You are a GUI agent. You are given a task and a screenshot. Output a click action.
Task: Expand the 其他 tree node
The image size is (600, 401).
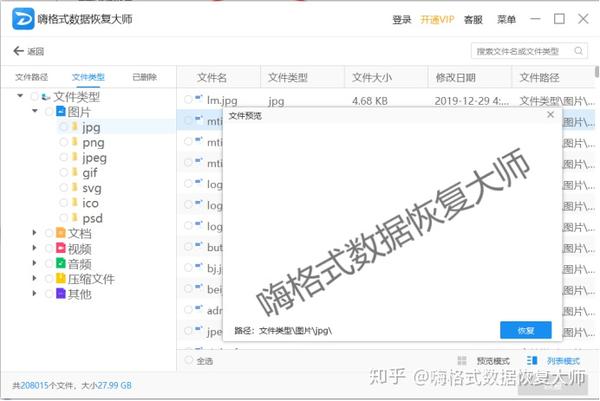click(x=34, y=293)
